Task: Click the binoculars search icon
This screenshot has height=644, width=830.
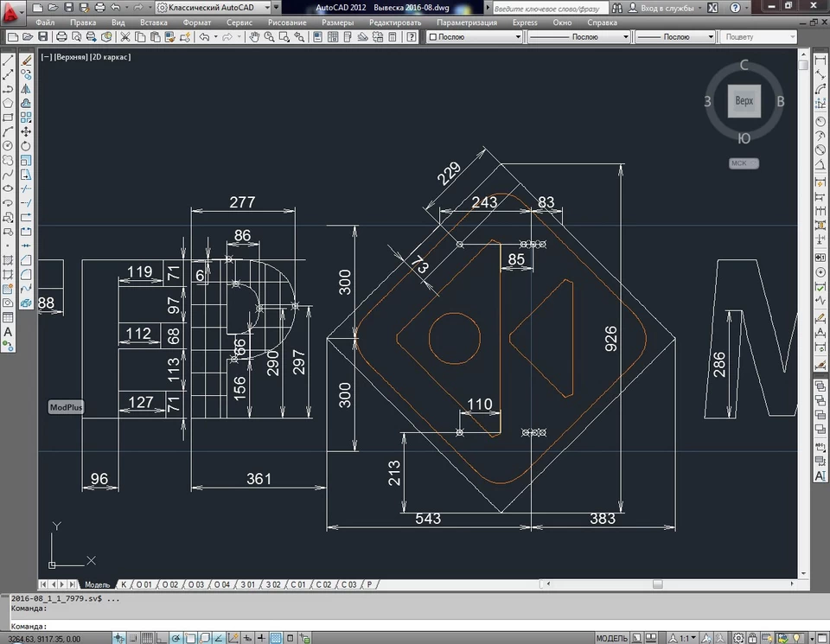Action: click(x=616, y=8)
